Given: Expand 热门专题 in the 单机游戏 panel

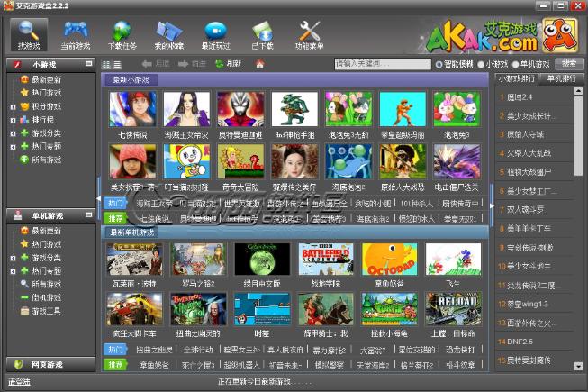Looking at the screenshot, I should pyautogui.click(x=14, y=271).
